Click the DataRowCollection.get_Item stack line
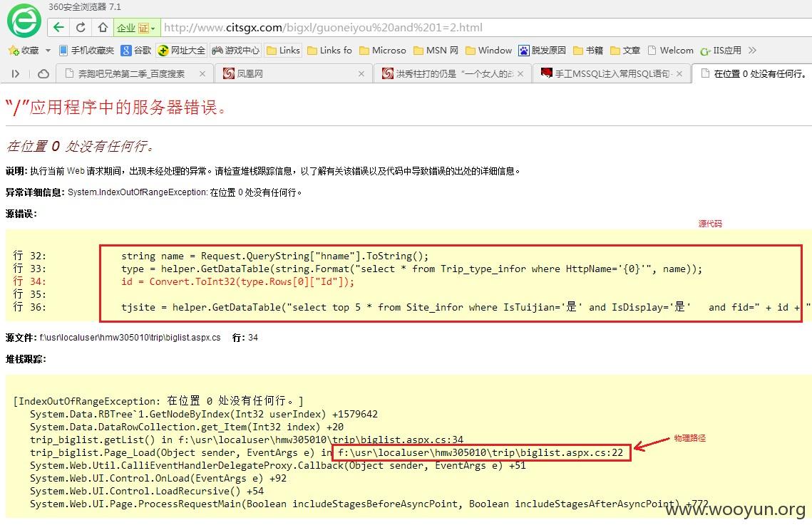This screenshot has height=530, width=812. [187, 427]
